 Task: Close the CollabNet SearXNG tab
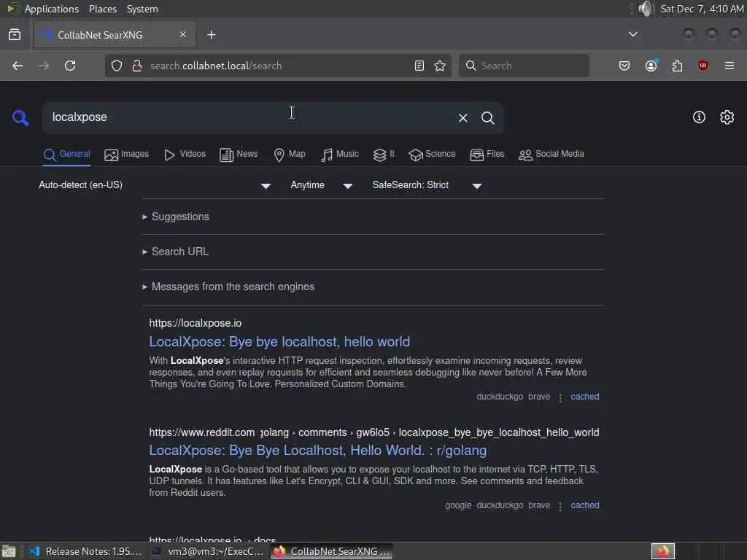tap(183, 34)
